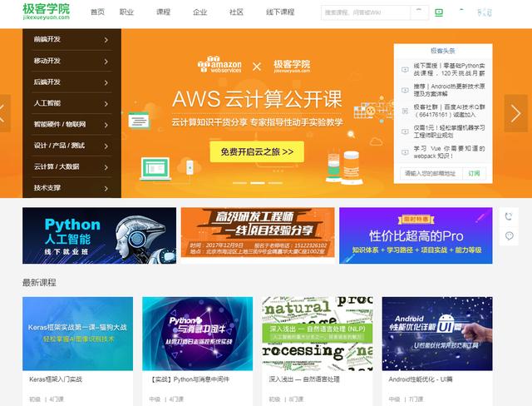Expand the 云计算 / 大数据 category

pos(71,166)
